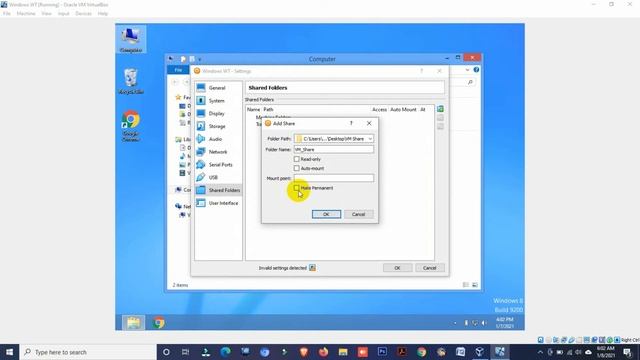The image size is (640, 360).
Task: Open Adobe Acrobat from the host taskbar
Action: coord(402,352)
